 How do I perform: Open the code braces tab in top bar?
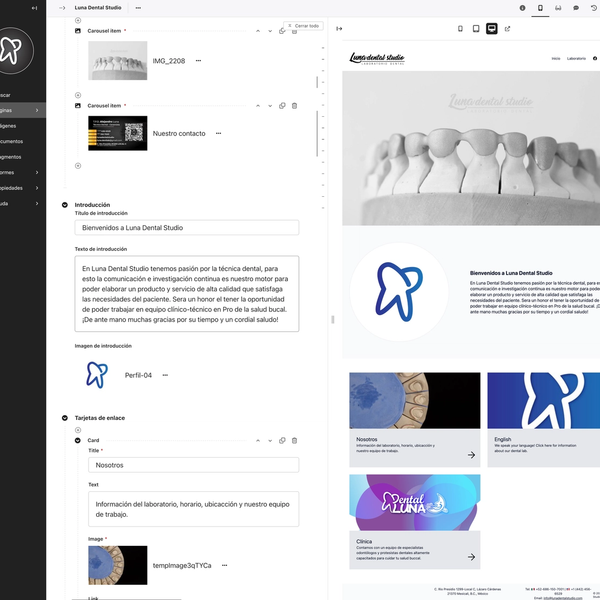(x=558, y=8)
